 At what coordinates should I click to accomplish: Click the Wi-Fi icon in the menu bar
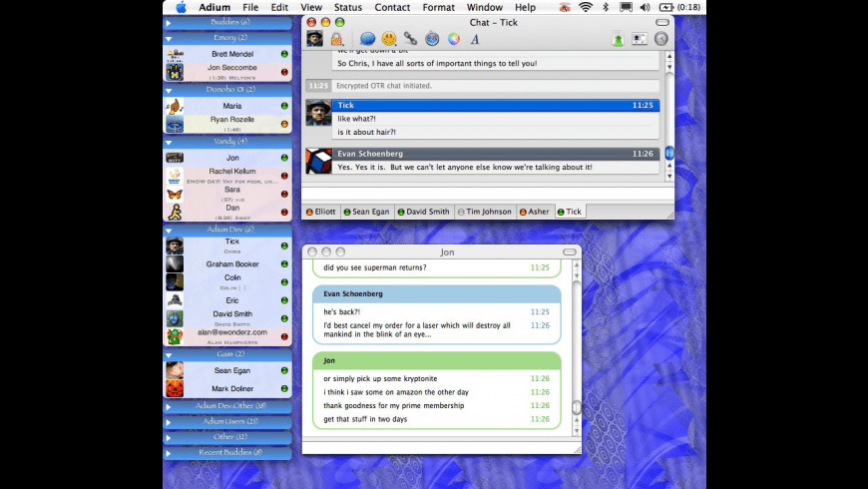click(x=586, y=7)
